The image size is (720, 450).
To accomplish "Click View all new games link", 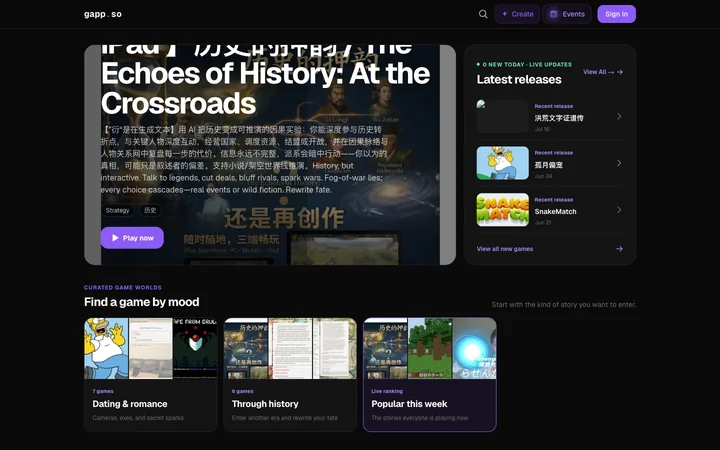I will (x=505, y=249).
